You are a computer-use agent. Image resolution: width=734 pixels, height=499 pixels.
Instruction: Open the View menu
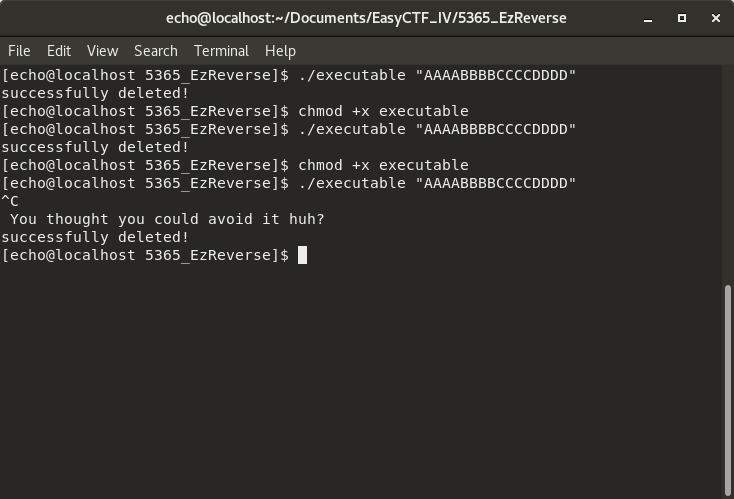pos(102,51)
